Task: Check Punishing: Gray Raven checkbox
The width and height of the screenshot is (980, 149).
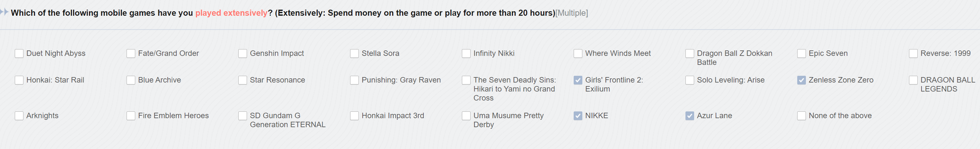Action: click(x=355, y=80)
